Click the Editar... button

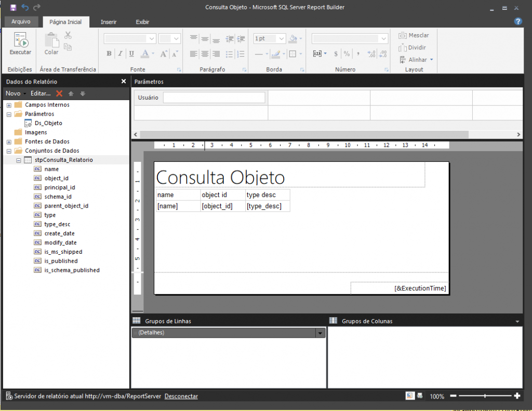(41, 93)
